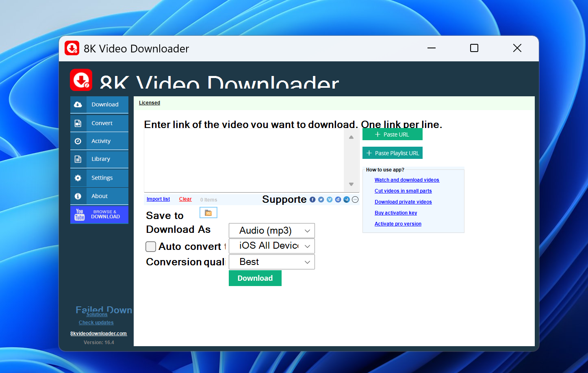Viewport: 588px width, 373px height.
Task: Expand the iOS All Devices dropdown
Action: [272, 246]
